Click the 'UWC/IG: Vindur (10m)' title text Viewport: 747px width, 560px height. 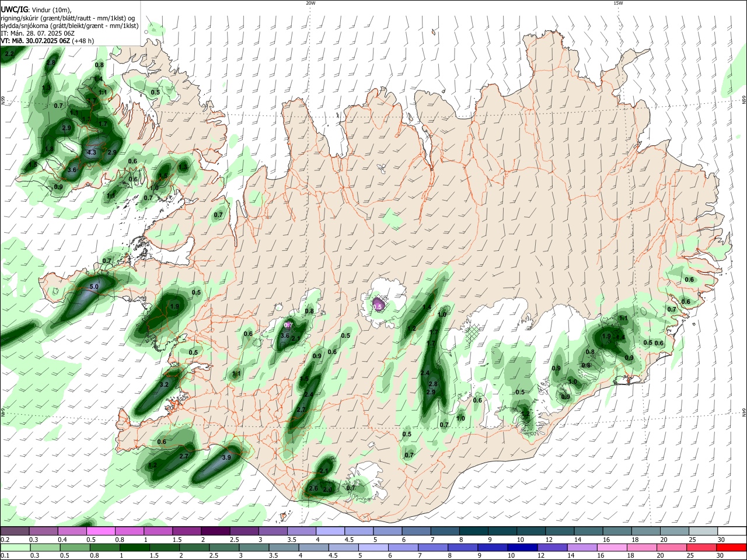pos(36,10)
